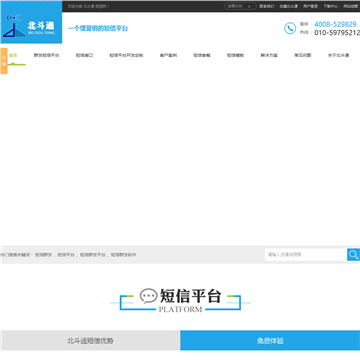Viewport: 360px width, 360px height.
Task: Open the 短信套餐 menu item
Action: [x=202, y=55]
